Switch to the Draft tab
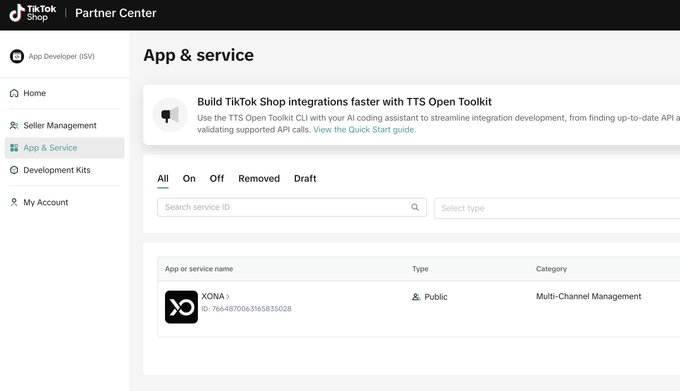680x391 pixels. 305,179
